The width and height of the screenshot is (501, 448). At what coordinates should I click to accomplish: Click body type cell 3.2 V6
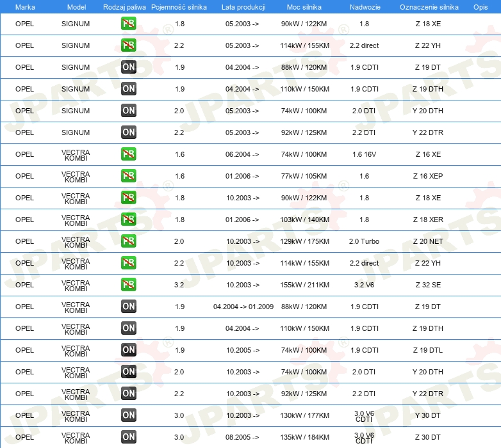click(364, 285)
